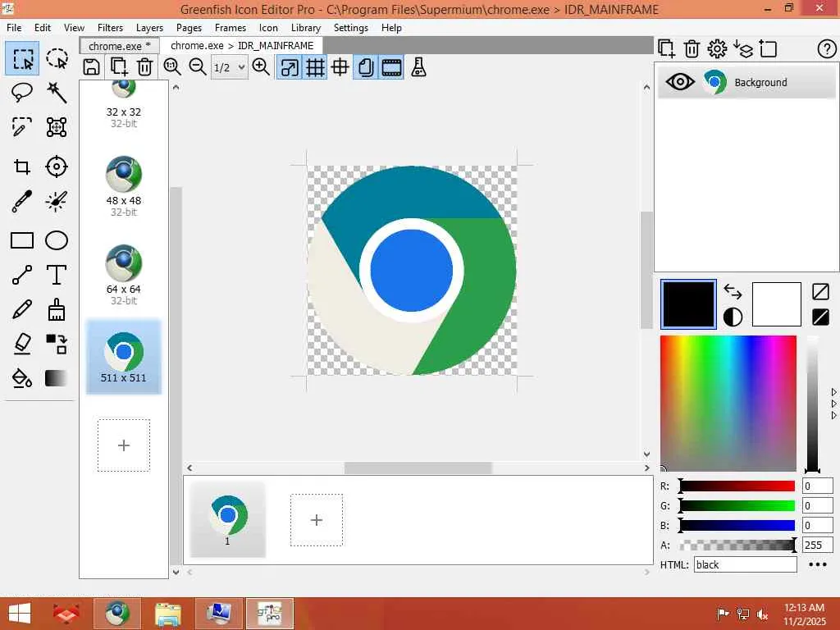Image resolution: width=840 pixels, height=630 pixels.
Task: Select the gradient tool
Action: point(57,378)
